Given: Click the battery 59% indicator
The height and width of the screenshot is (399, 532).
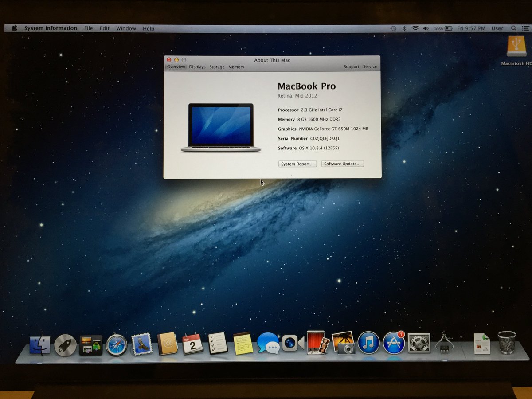Looking at the screenshot, I should point(443,28).
